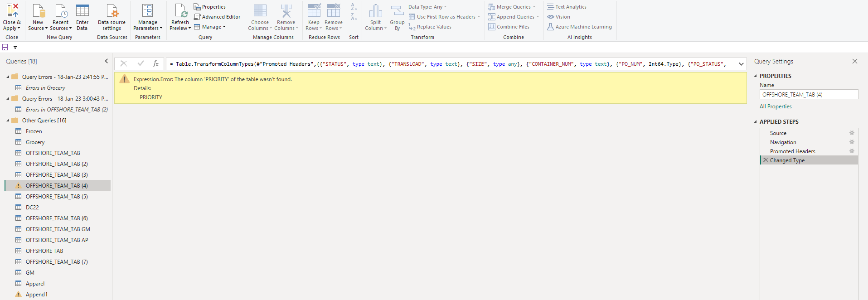The height and width of the screenshot is (300, 868).
Task: Open Recent Sources
Action: pos(60,17)
